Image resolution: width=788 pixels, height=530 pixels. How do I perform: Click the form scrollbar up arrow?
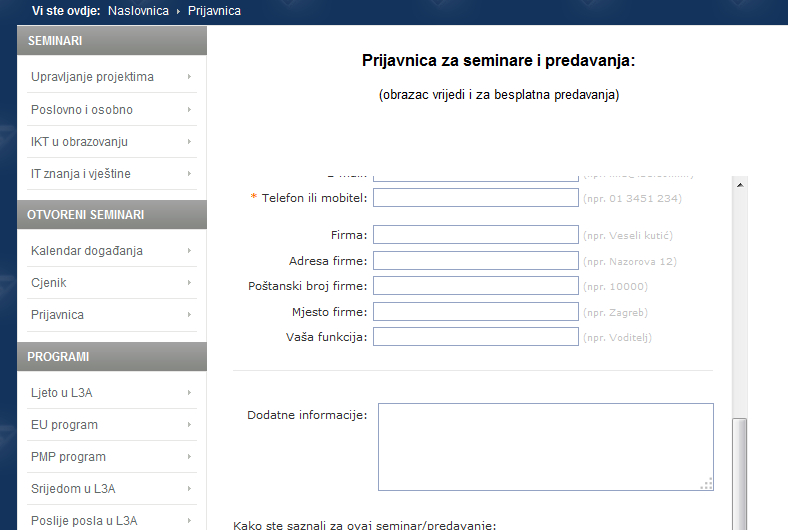(740, 184)
